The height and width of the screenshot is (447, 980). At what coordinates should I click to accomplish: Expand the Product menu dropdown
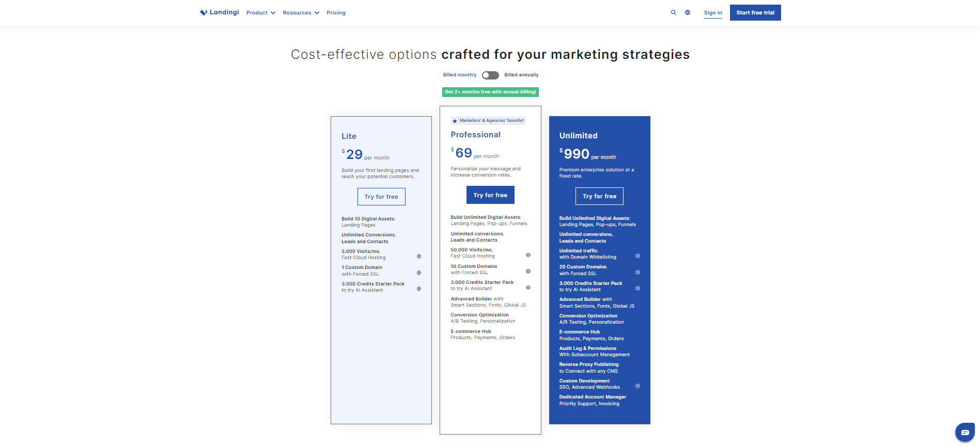point(261,13)
